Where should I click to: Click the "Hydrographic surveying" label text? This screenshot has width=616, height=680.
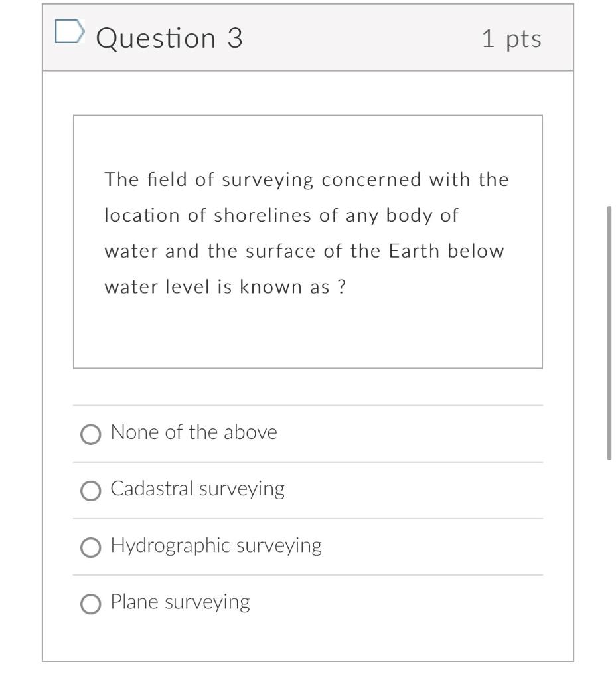coord(215,545)
